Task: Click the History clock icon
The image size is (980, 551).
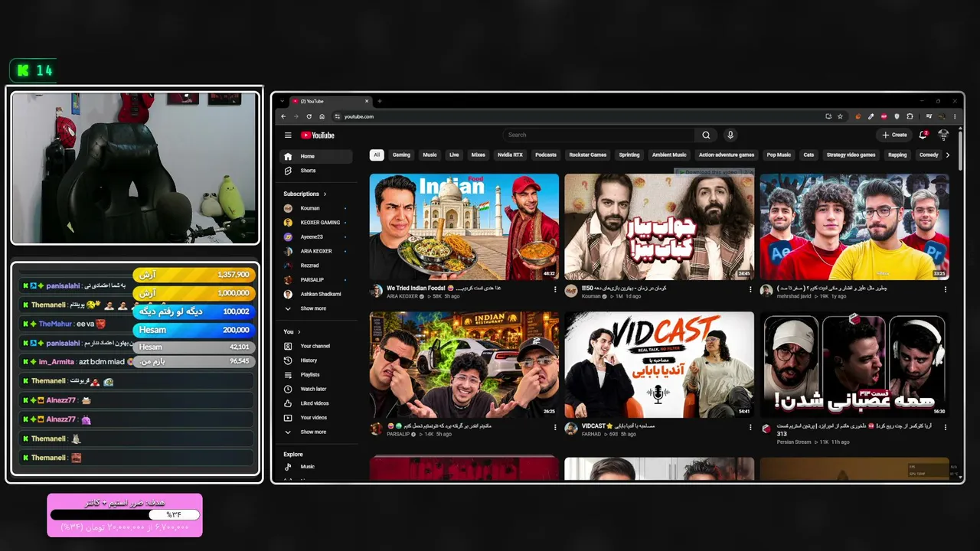Action: (x=288, y=360)
